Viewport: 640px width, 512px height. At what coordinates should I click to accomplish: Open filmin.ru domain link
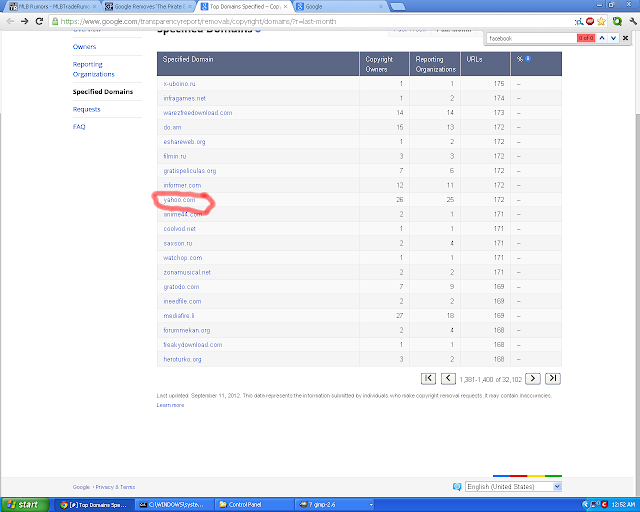175,156
